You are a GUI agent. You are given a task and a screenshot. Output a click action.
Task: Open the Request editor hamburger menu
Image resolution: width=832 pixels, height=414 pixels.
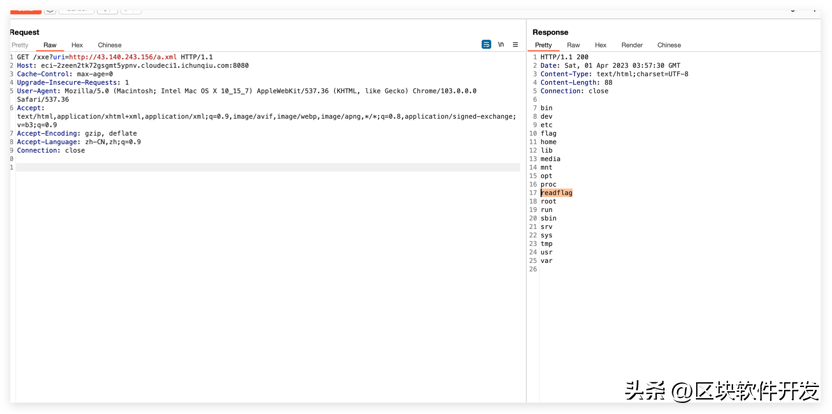point(515,45)
